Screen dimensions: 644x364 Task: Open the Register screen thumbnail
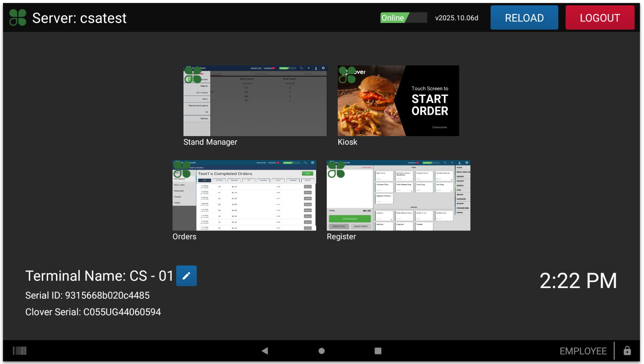[399, 195]
